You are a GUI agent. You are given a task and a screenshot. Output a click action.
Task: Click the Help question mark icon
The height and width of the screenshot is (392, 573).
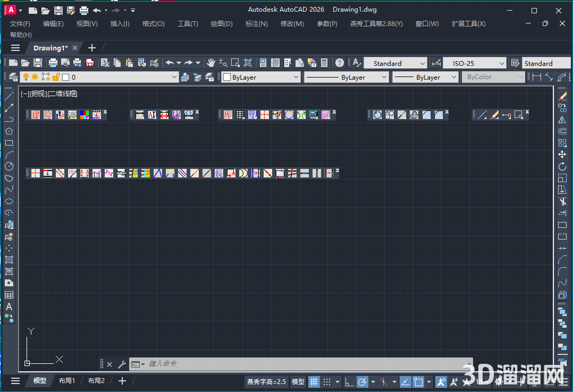point(339,63)
